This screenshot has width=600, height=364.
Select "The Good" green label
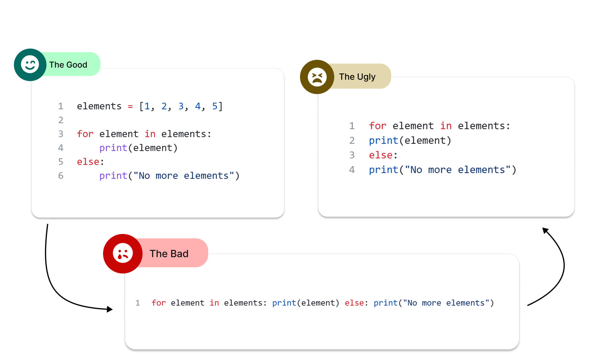68,65
